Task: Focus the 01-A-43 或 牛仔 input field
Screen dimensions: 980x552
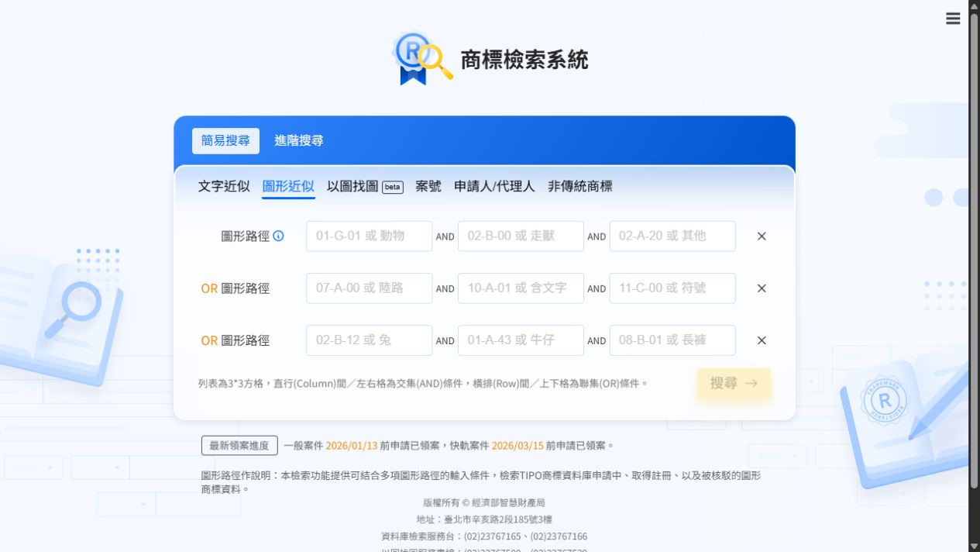Action: click(521, 340)
